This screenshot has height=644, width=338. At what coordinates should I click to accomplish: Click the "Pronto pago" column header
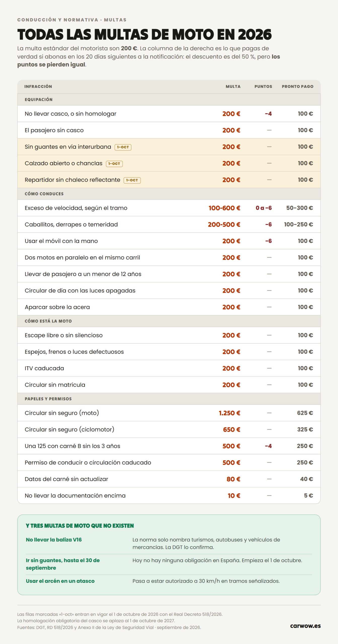[x=297, y=87]
